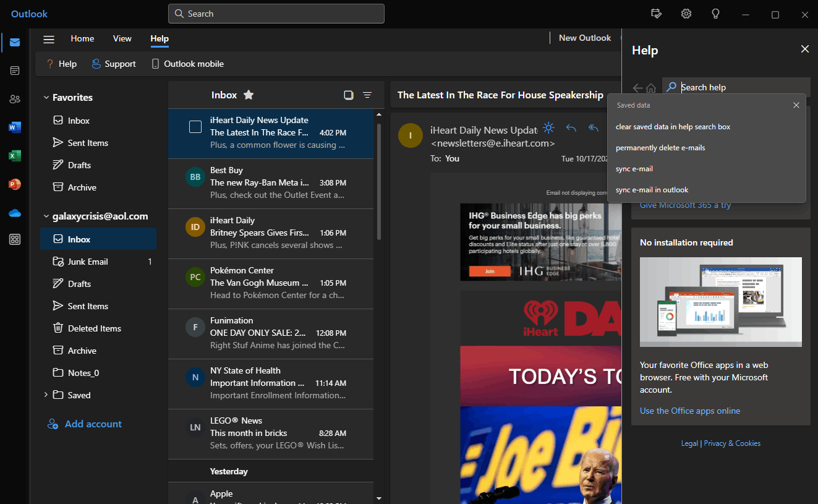Switch to the Home tab
Image resolution: width=818 pixels, height=504 pixels.
[x=82, y=38]
